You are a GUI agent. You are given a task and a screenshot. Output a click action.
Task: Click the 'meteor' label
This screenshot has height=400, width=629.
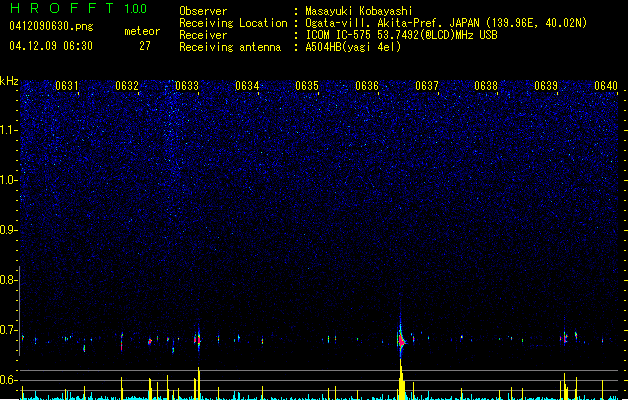click(x=142, y=31)
